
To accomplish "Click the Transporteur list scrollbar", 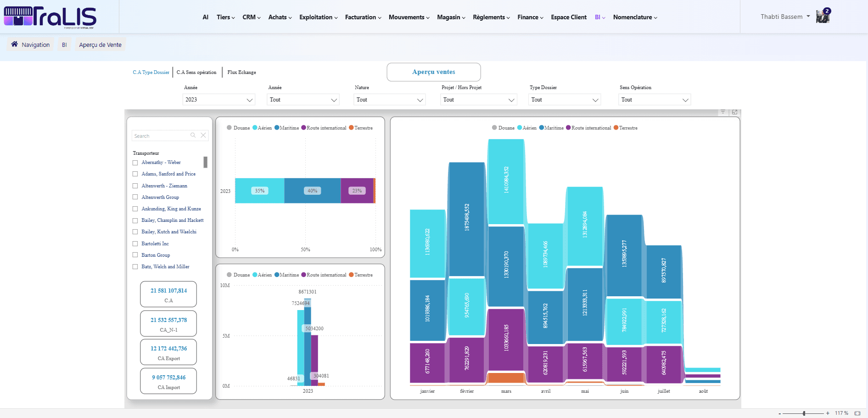I will 206,162.
